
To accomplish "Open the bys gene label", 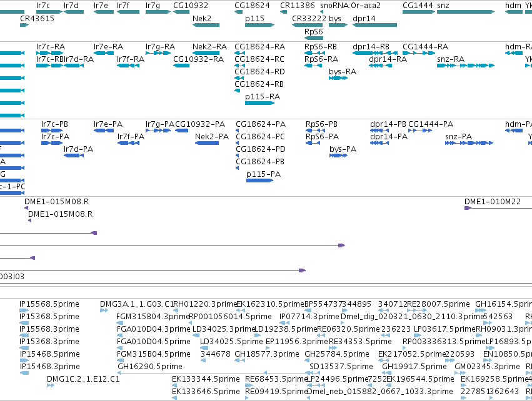I will click(x=335, y=19).
